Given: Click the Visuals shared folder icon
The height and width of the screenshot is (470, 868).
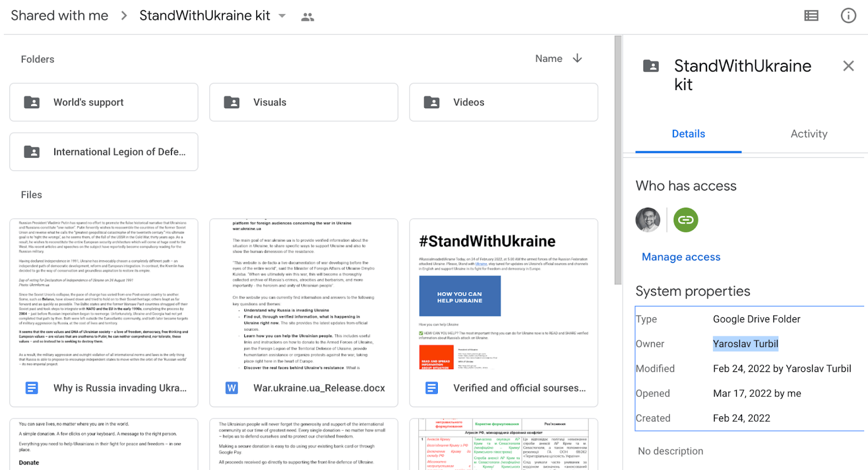Looking at the screenshot, I should tap(232, 102).
